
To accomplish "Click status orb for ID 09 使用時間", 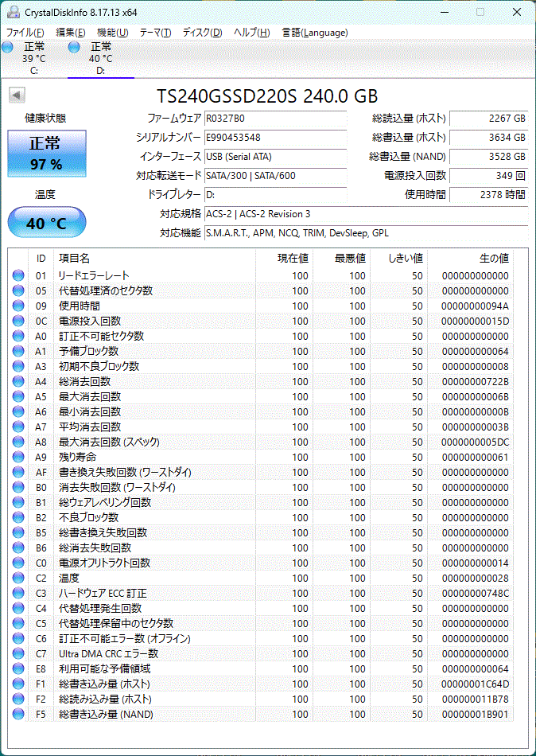I will [18, 306].
